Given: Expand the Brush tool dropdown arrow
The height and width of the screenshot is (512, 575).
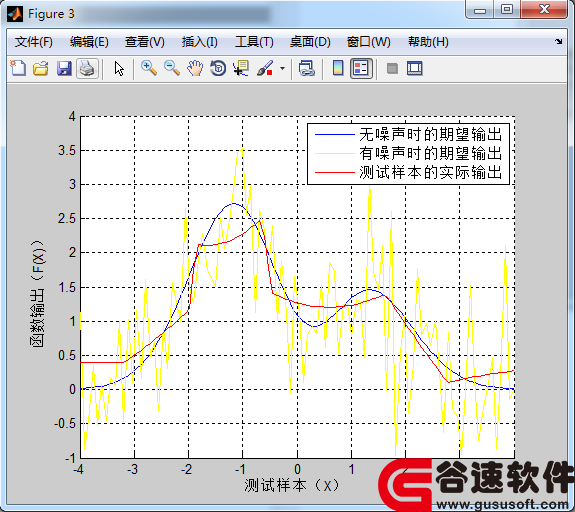Looking at the screenshot, I should click(x=282, y=68).
